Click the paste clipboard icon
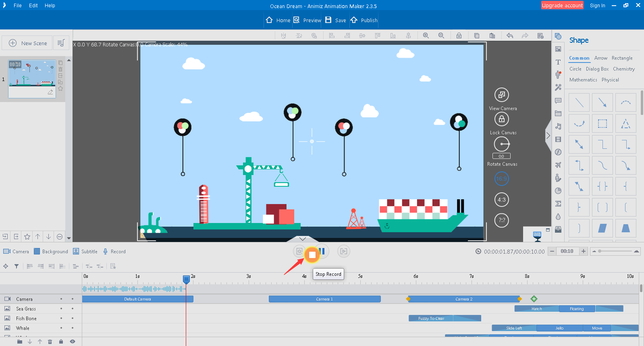 point(492,35)
